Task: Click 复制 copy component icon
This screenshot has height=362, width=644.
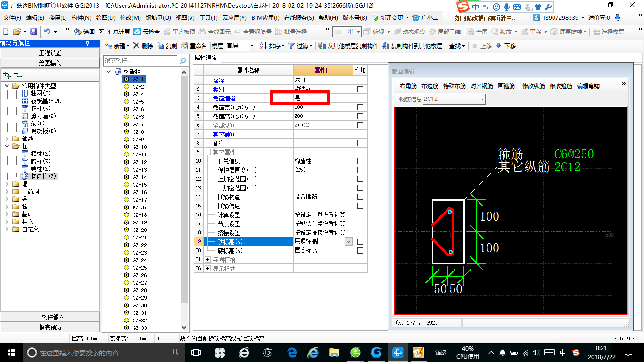Action: [x=167, y=46]
